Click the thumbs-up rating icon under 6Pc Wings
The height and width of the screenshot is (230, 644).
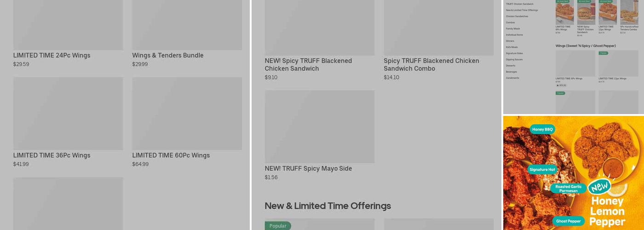558,86
